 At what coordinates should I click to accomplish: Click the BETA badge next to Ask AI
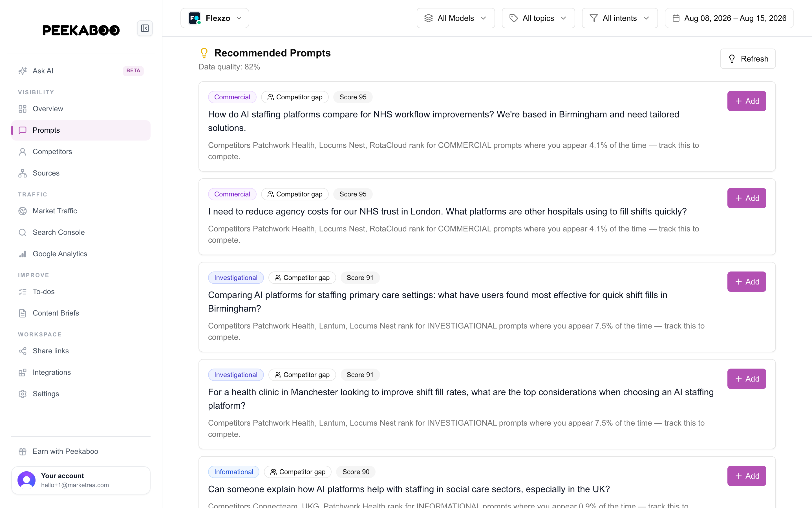133,71
